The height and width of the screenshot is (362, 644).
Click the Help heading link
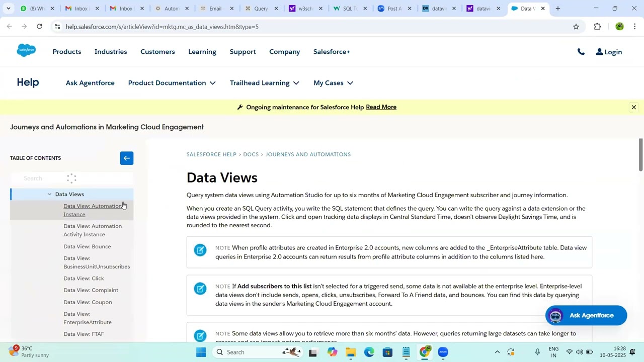(x=28, y=82)
